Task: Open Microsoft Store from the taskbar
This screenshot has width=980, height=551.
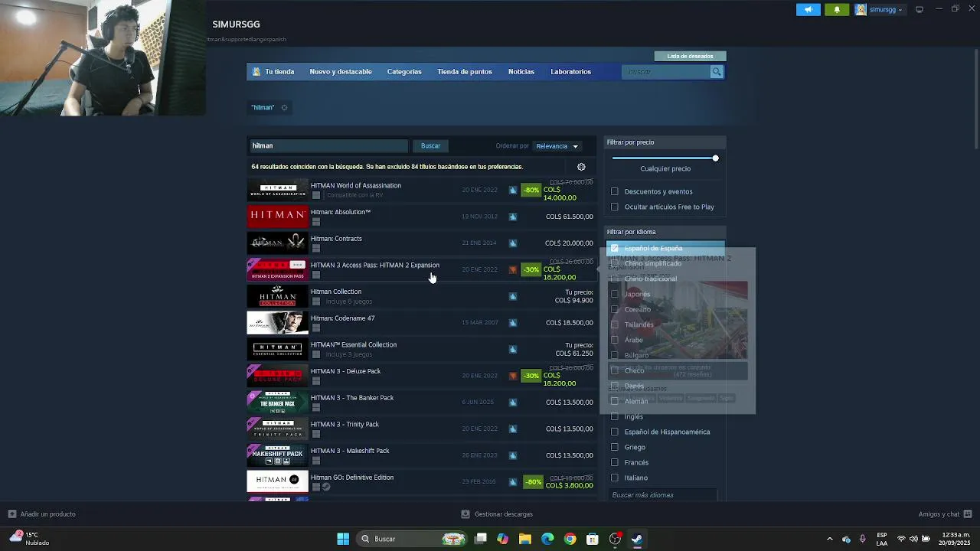Action: tap(592, 539)
